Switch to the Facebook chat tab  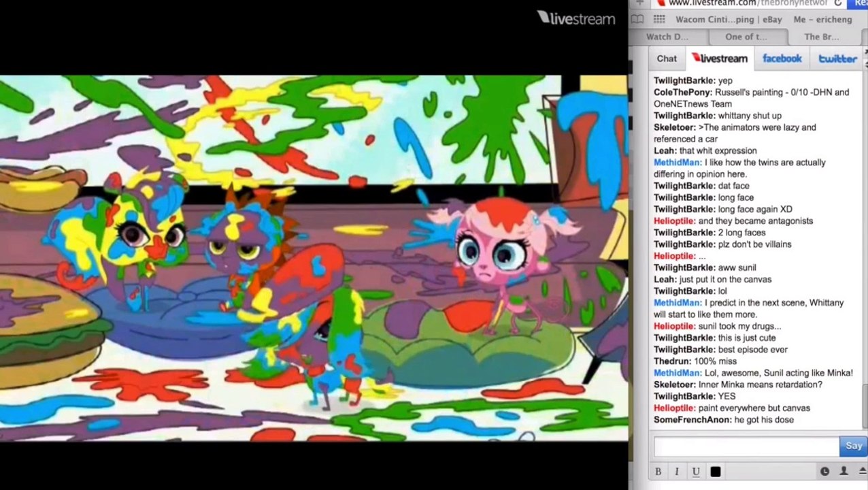782,59
